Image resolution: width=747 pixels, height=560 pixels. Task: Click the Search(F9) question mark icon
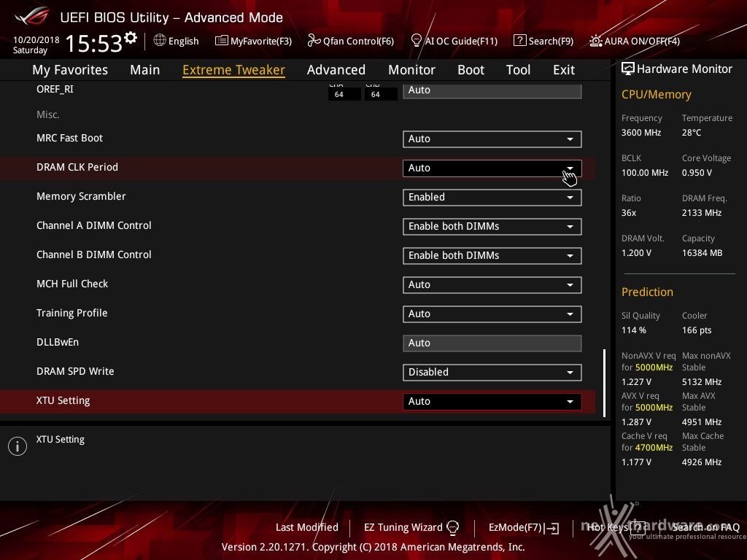(519, 41)
